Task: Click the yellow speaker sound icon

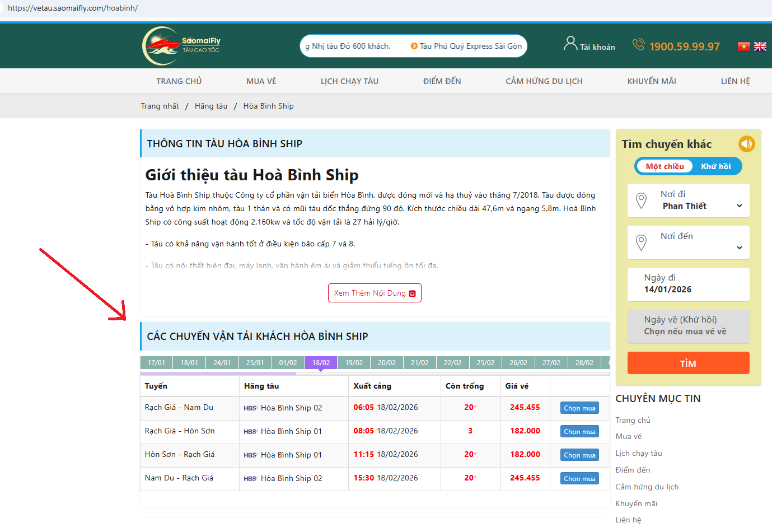Action: pyautogui.click(x=746, y=144)
